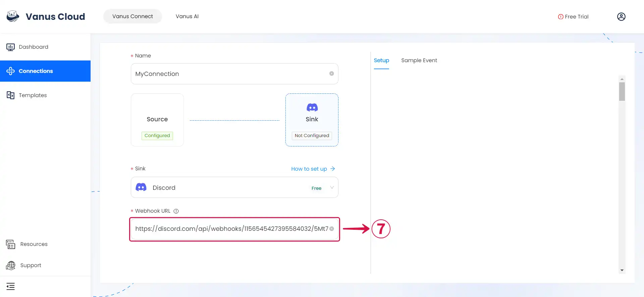This screenshot has width=644, height=297.
Task: Click the Discord logo in the Sink dropdown
Action: click(x=141, y=187)
